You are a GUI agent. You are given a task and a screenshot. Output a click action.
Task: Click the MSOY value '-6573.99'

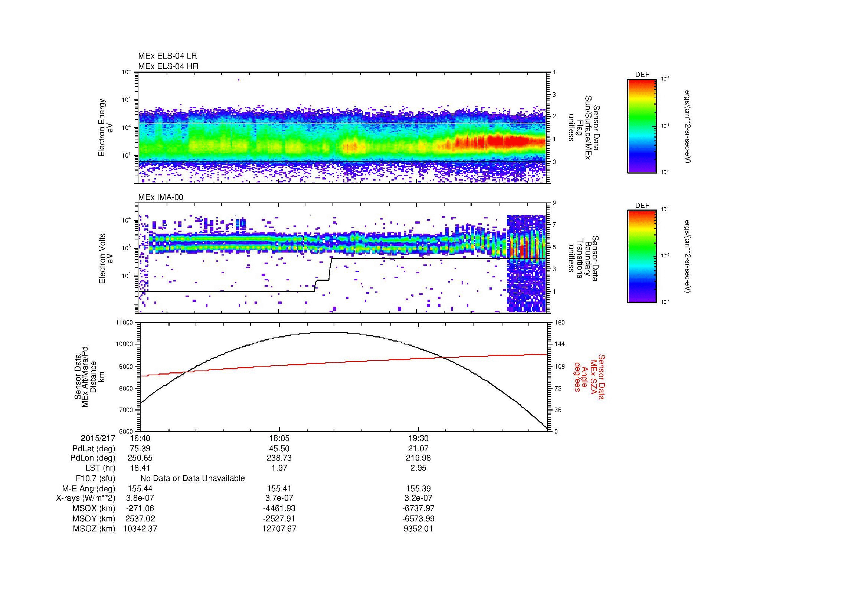point(418,518)
